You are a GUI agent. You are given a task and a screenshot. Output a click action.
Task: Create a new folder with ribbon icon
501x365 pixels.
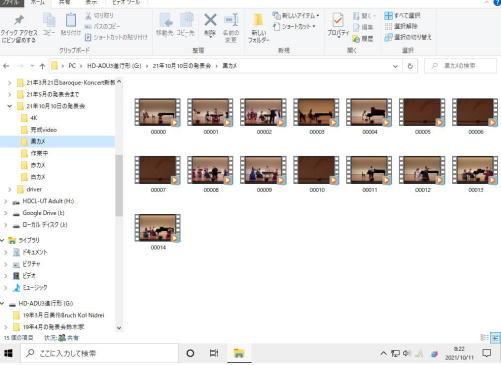pyautogui.click(x=258, y=20)
